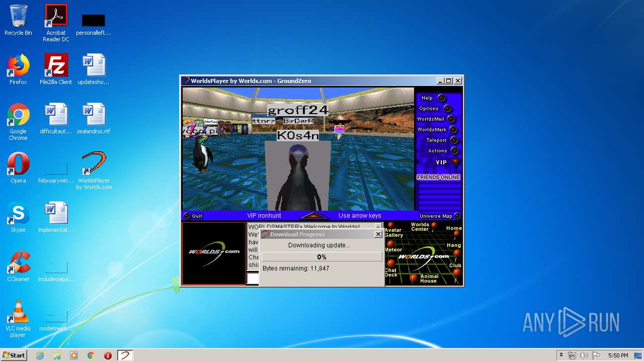Click the chat scrollbar up arrow
Screen dimensions: 644x362
tap(378, 227)
